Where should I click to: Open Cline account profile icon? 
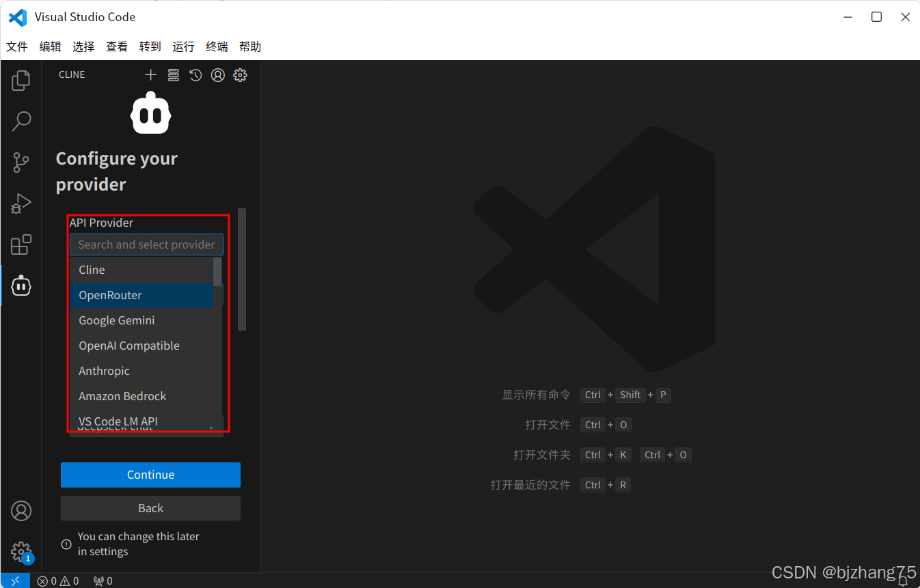pos(218,75)
